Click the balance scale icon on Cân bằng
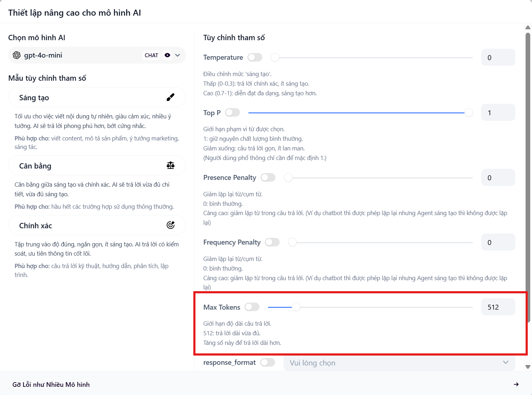532x395 pixels. click(171, 165)
